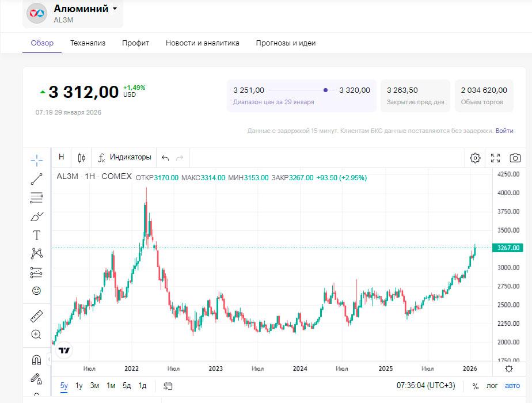The height and width of the screenshot is (403, 532).
Task: Toggle percent scale on the chart
Action: tap(476, 386)
